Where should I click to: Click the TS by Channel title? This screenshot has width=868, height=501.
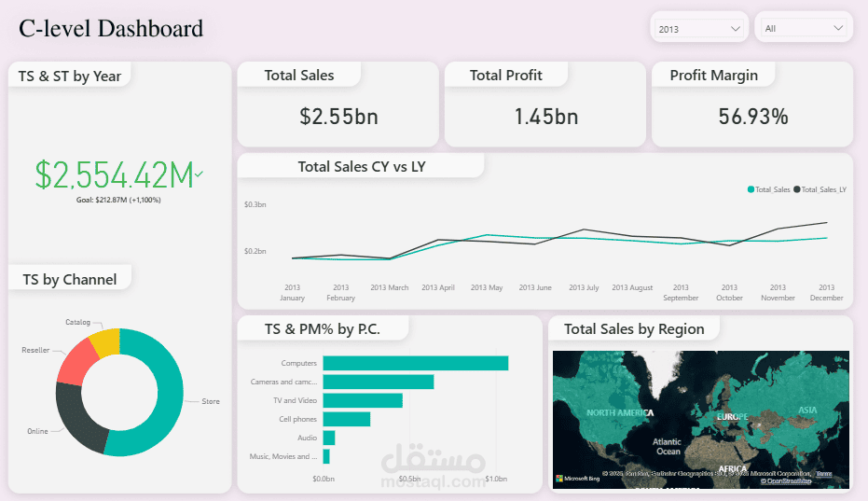(70, 279)
